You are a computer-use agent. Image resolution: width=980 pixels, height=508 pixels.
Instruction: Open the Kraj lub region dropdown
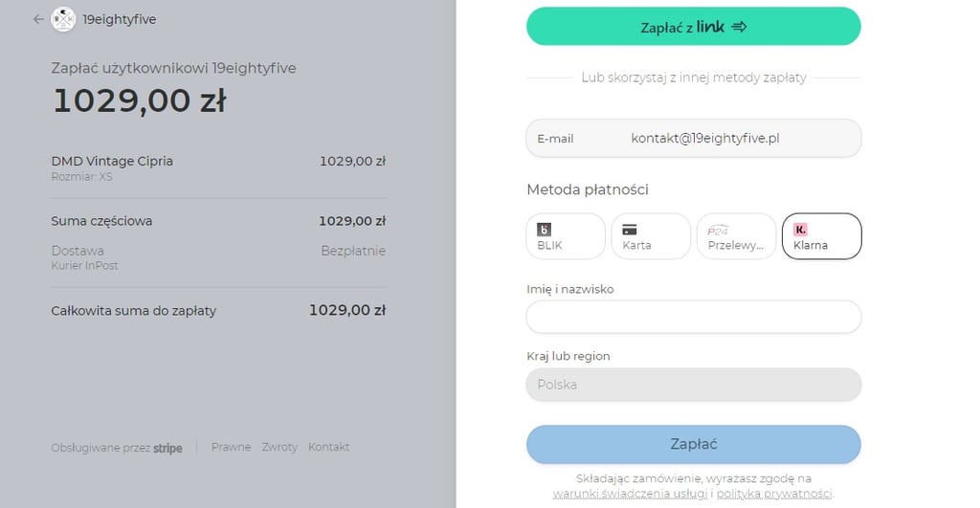point(694,385)
